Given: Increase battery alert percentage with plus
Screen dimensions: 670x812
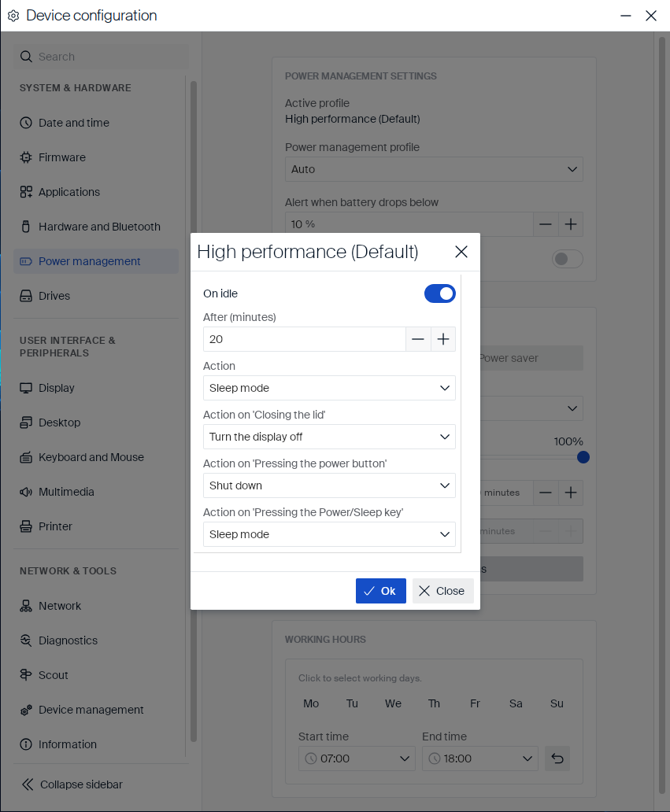Looking at the screenshot, I should coord(571,224).
